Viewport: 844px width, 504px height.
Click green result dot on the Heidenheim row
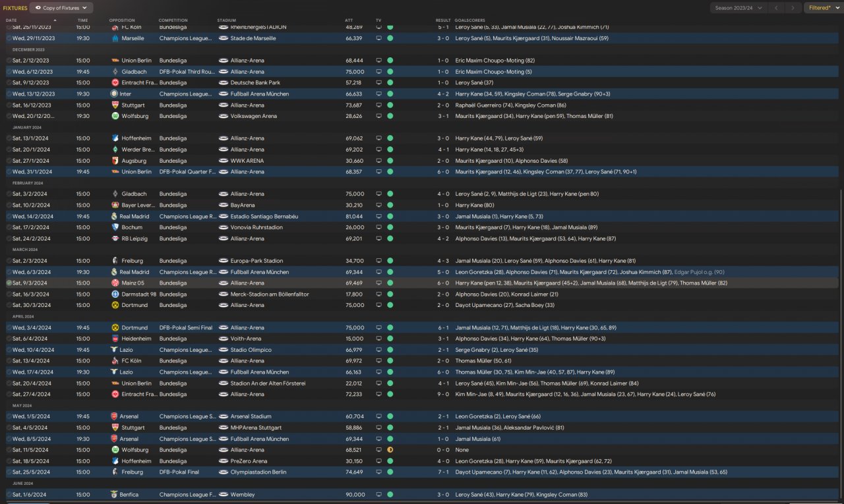[390, 339]
